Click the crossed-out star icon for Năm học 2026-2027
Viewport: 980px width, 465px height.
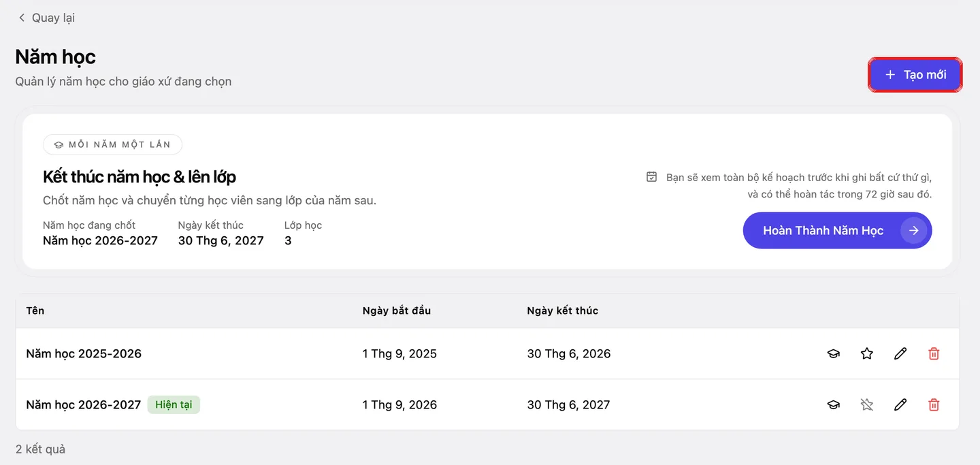[866, 404]
